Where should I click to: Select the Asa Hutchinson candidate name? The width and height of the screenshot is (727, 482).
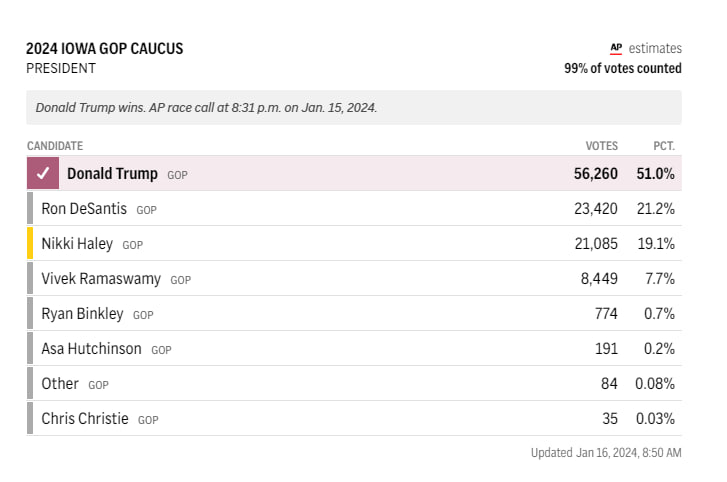[x=91, y=349]
